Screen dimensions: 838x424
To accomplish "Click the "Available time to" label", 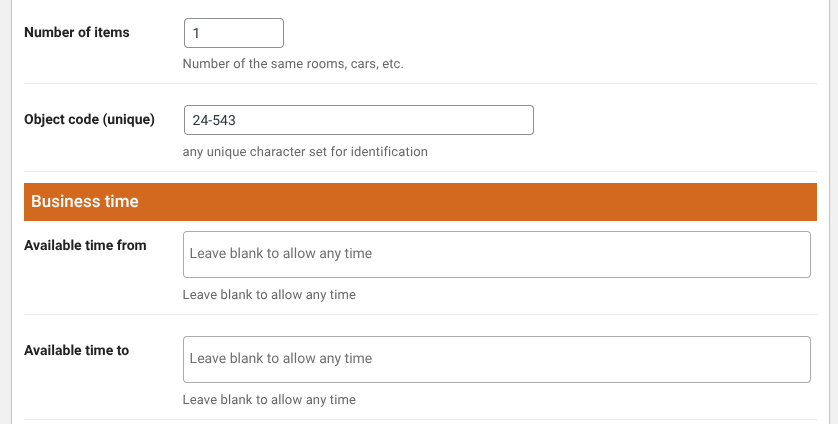I will click(x=76, y=350).
